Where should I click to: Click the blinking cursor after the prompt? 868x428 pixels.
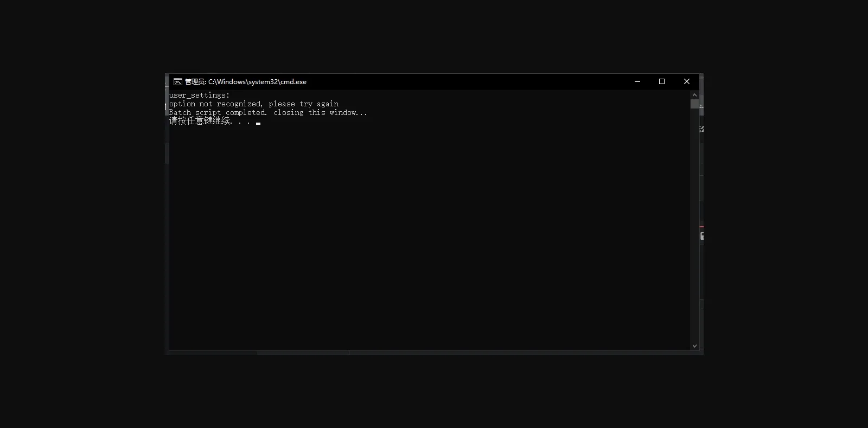click(258, 123)
